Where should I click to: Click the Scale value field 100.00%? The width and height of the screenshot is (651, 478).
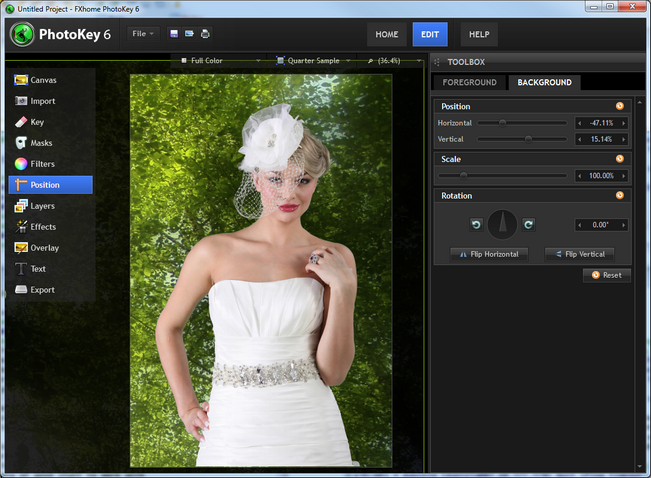pos(601,176)
